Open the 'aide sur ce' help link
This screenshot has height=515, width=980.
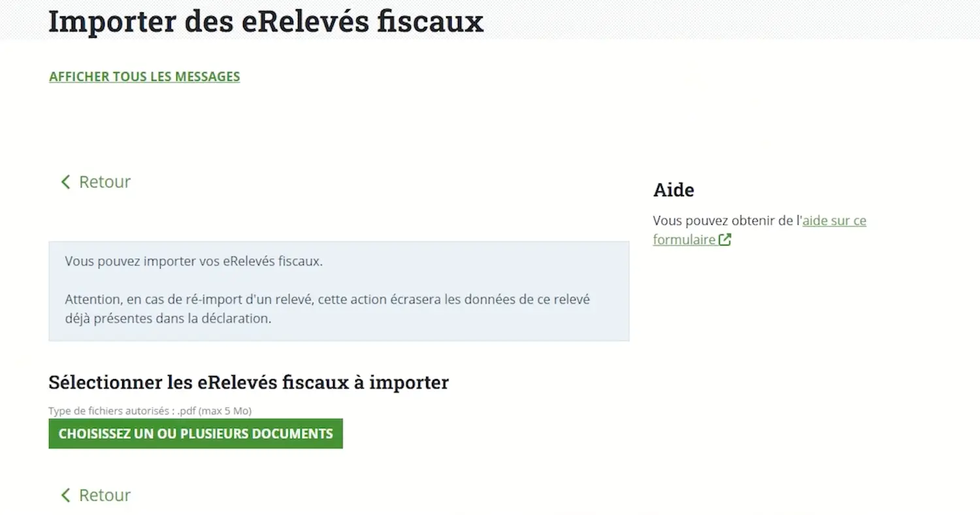[834, 221]
